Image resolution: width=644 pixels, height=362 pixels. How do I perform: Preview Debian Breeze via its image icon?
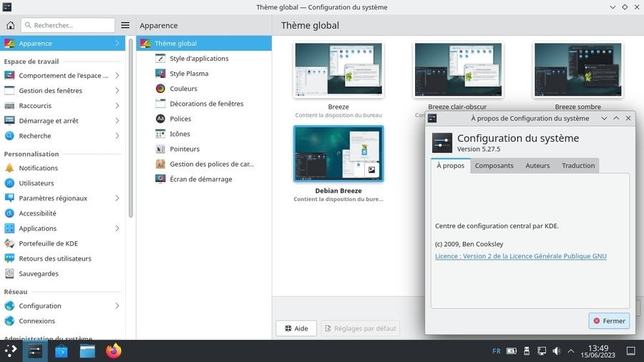point(371,170)
